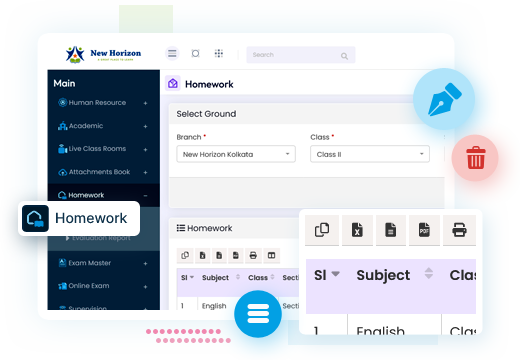Sort table by large Subject header
520x360 pixels.
[x=383, y=275]
